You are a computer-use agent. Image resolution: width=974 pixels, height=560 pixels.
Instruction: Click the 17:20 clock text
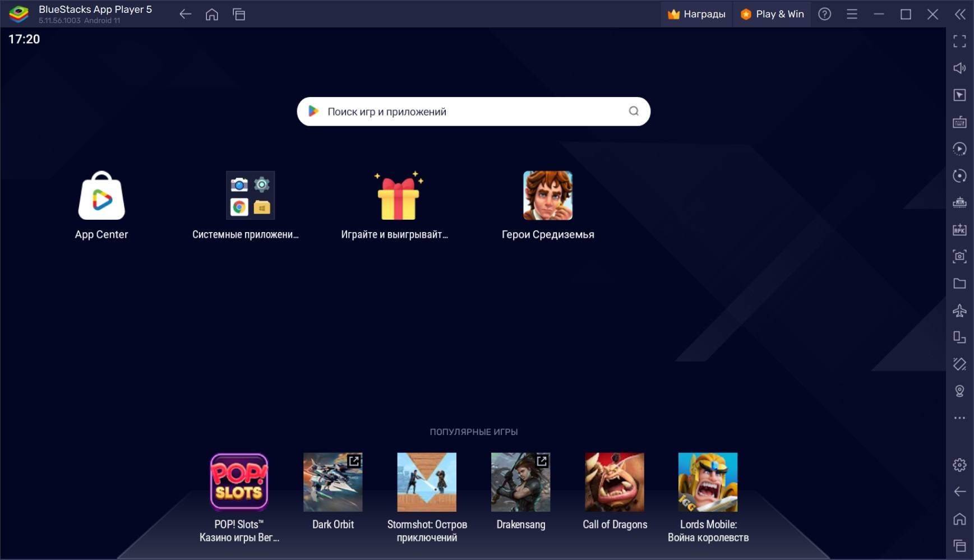coord(24,39)
